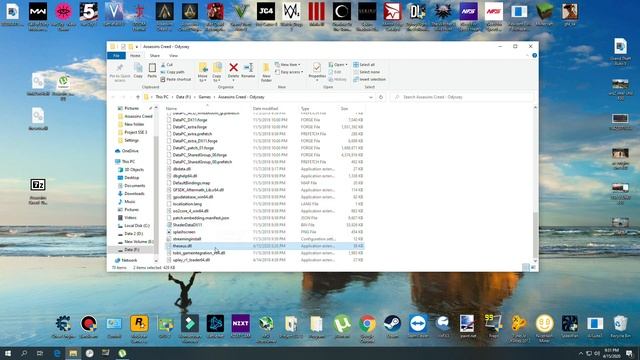The width and height of the screenshot is (640, 360).
Task: Open the NZXT desktop shortcut
Action: click(241, 324)
